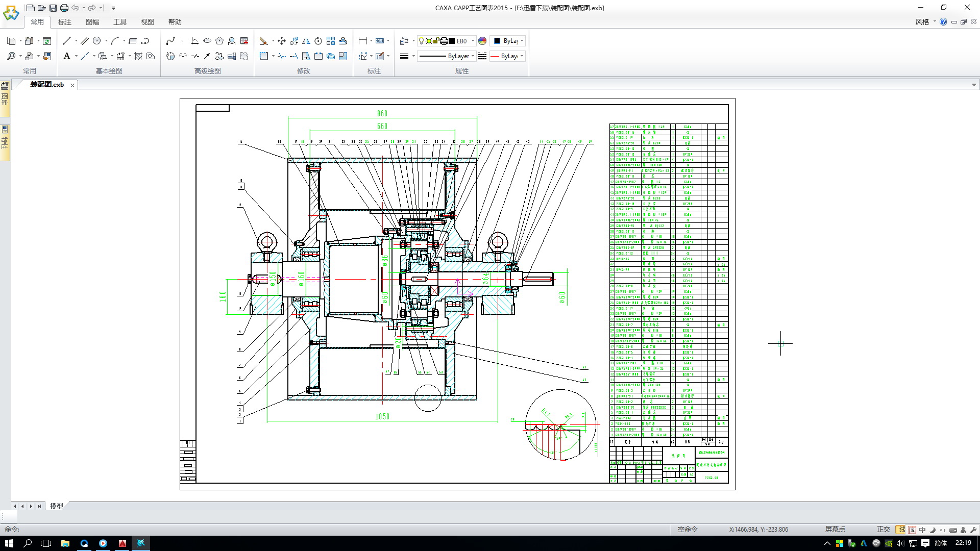The image size is (980, 551).
Task: Switch to the 标注 ribbon tab
Action: 65,22
